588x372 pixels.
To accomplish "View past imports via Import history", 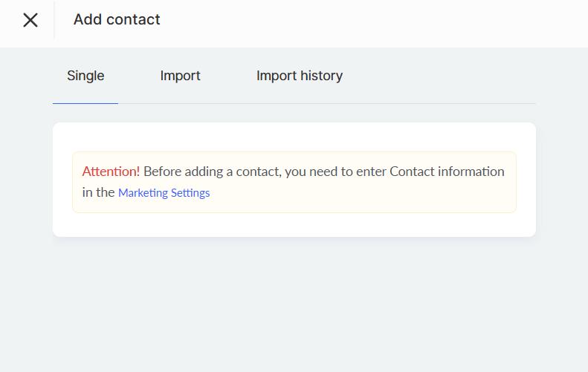I will [299, 76].
